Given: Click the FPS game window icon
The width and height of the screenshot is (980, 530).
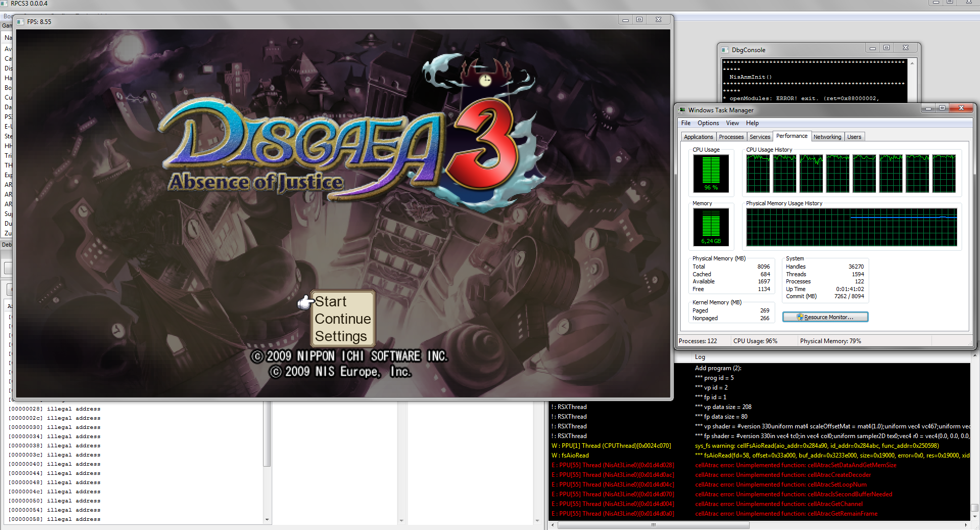Looking at the screenshot, I should click(x=20, y=22).
